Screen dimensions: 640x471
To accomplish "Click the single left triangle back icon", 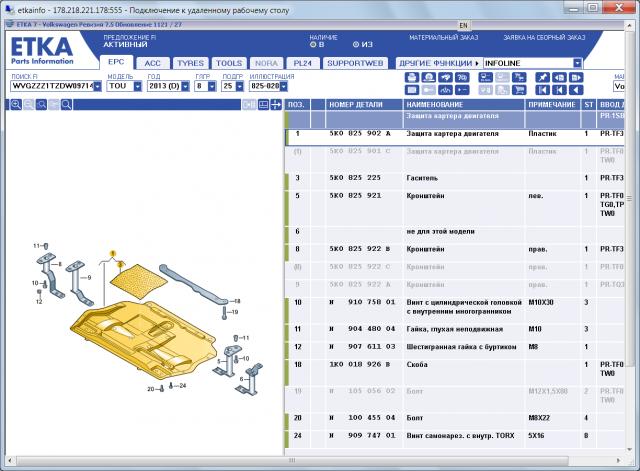I will 576,90.
